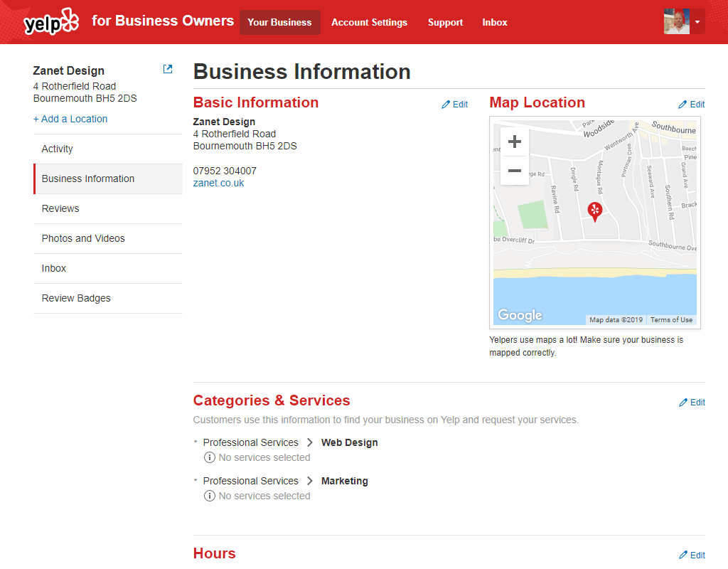728x569 pixels.
Task: Click the red Yelp map pin marker
Action: click(x=594, y=211)
